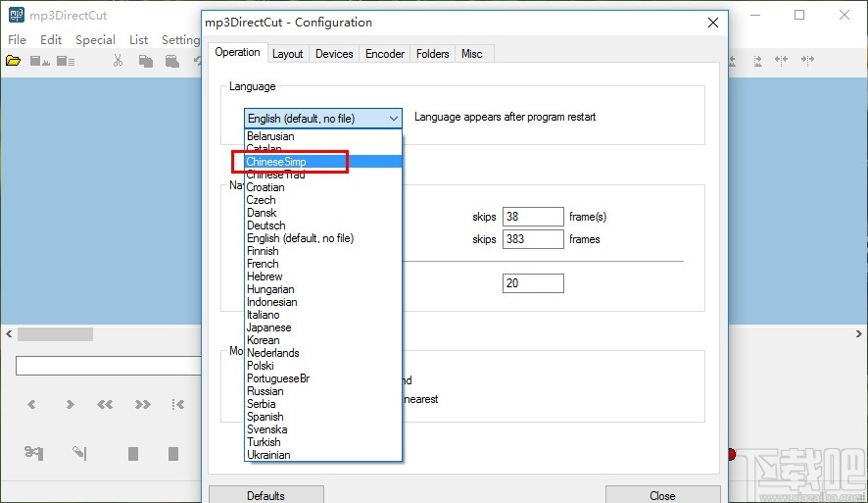Click the right-pointing arrows dotted-line toolbar icon

point(807,60)
